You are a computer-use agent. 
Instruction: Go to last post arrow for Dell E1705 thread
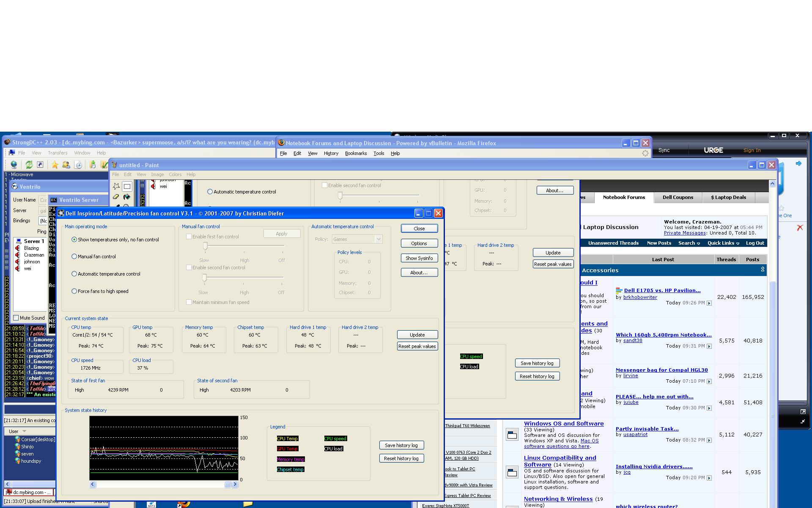[x=709, y=303]
